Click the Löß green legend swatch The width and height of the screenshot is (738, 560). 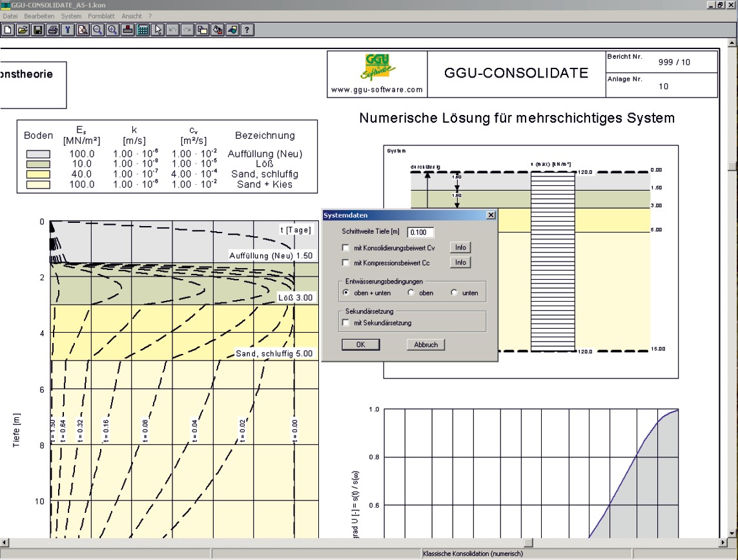[38, 164]
